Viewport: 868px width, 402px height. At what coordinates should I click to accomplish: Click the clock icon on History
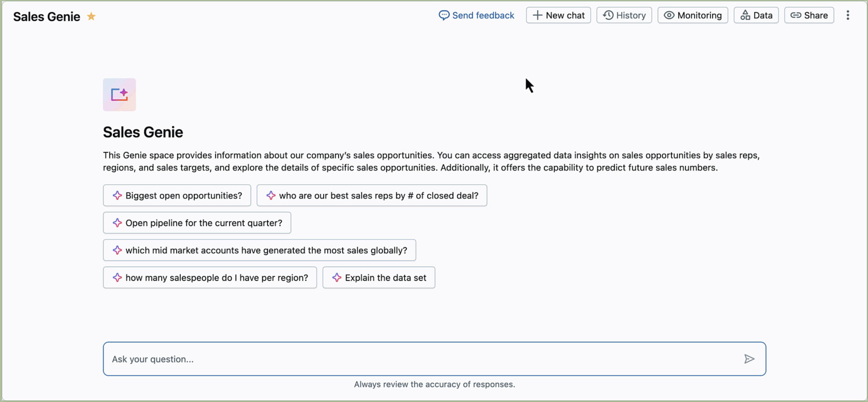(608, 15)
